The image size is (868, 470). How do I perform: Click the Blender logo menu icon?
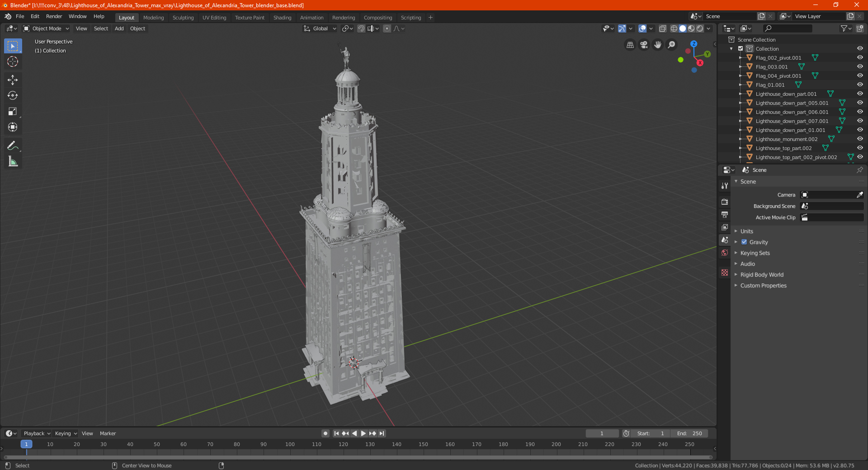pyautogui.click(x=8, y=16)
